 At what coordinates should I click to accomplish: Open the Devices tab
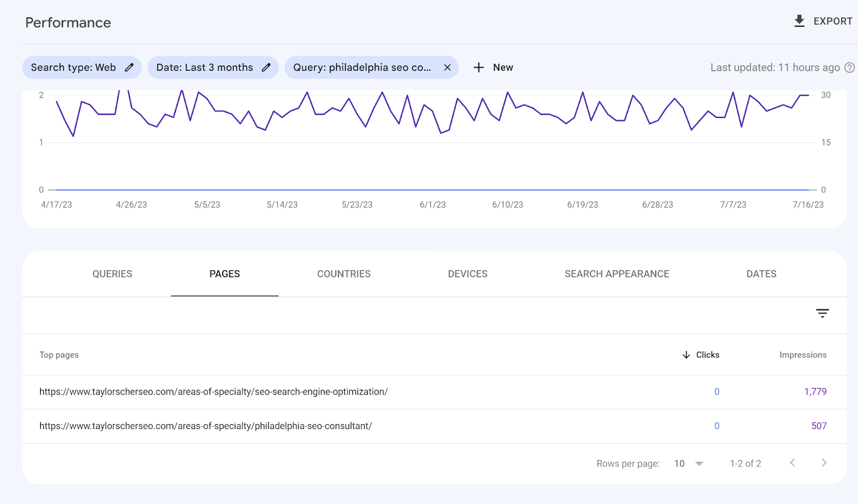point(468,274)
